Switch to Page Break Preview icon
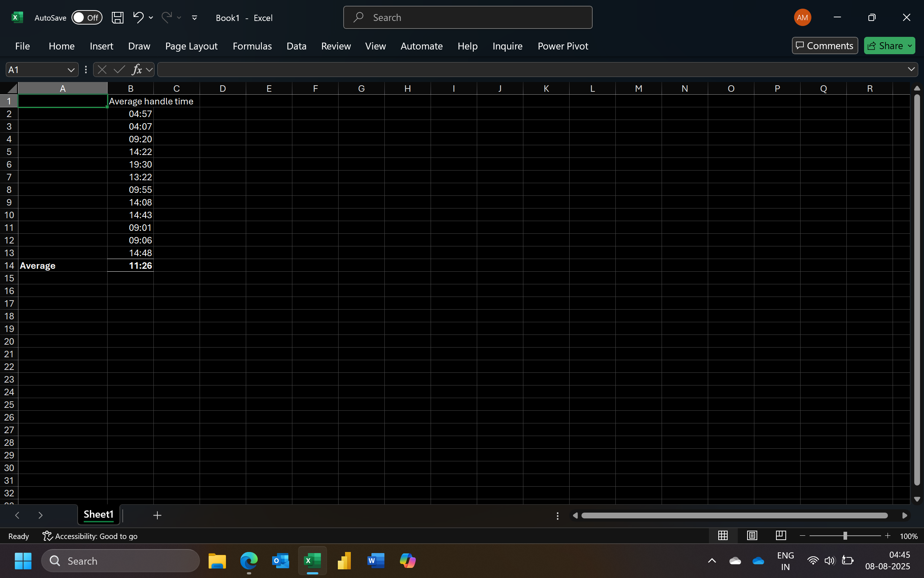This screenshot has width=924, height=578. [x=781, y=536]
